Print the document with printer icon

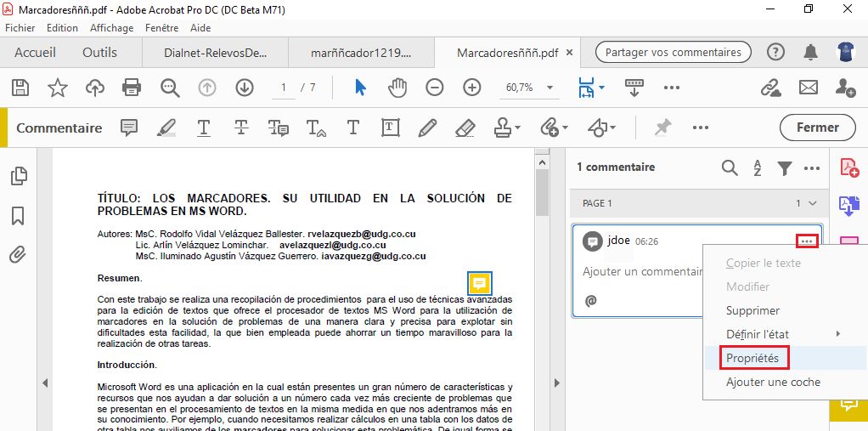pyautogui.click(x=132, y=88)
